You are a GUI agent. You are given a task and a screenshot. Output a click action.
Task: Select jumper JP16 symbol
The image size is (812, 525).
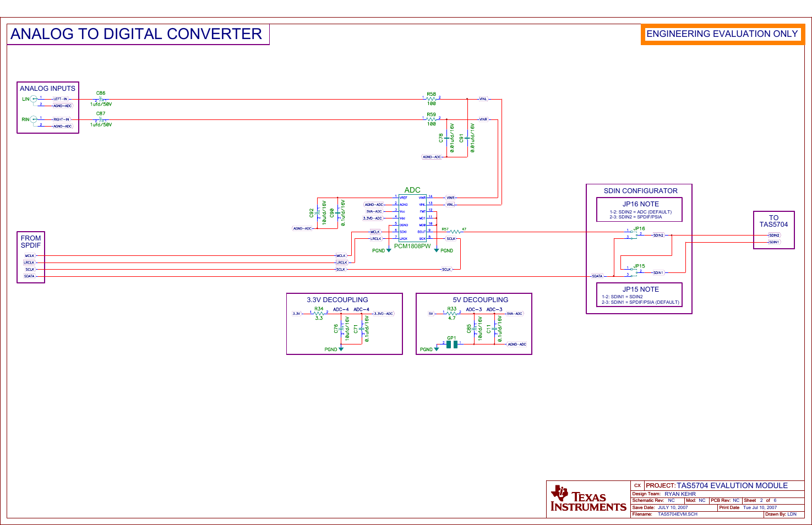tap(634, 234)
